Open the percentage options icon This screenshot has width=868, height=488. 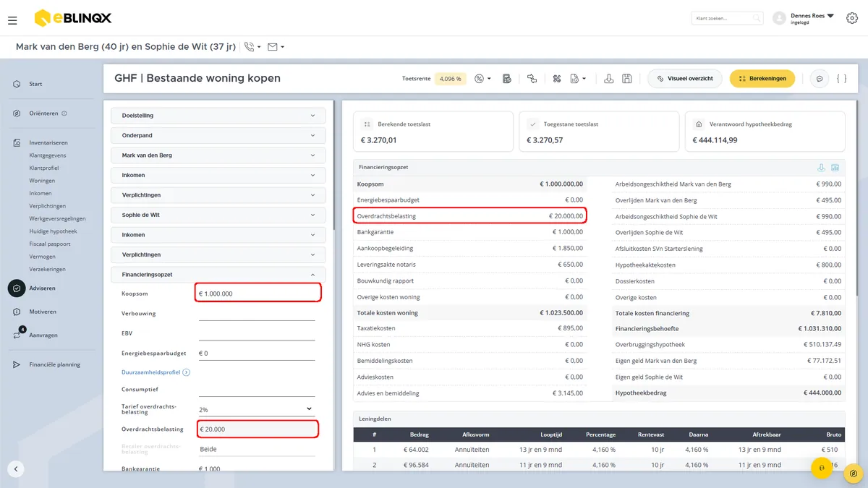[482, 78]
